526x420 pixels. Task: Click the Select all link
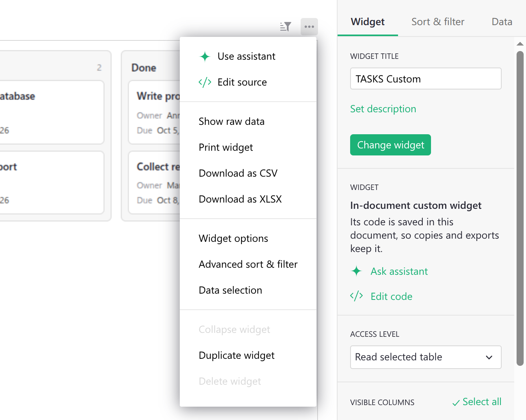click(482, 402)
